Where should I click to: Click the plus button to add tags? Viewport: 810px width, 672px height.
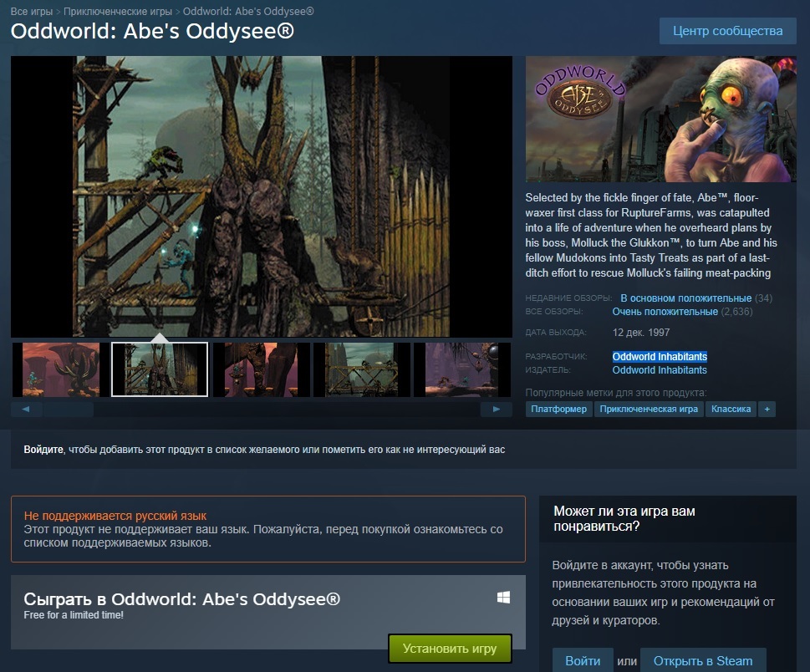click(767, 409)
